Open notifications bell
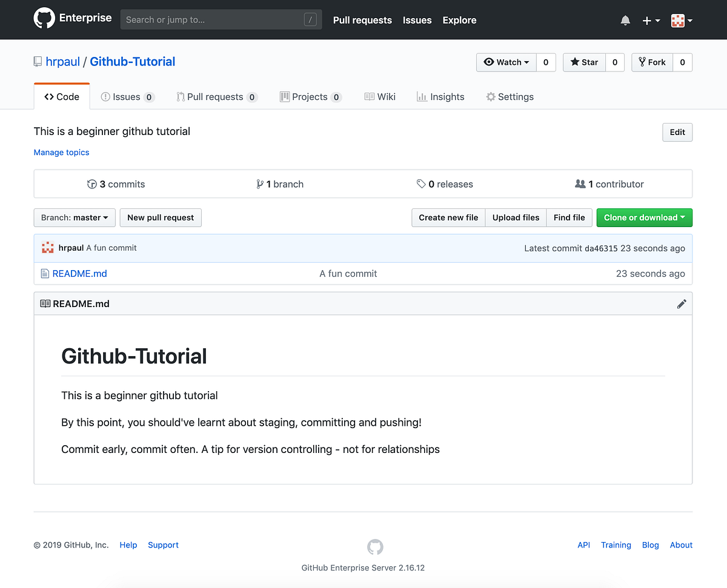Image resolution: width=727 pixels, height=588 pixels. [x=625, y=20]
